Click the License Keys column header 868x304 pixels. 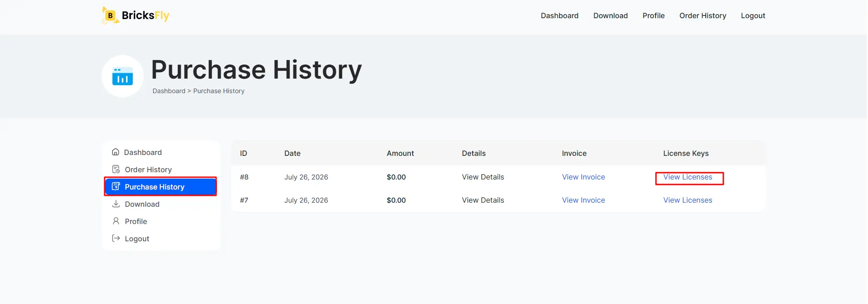(686, 153)
